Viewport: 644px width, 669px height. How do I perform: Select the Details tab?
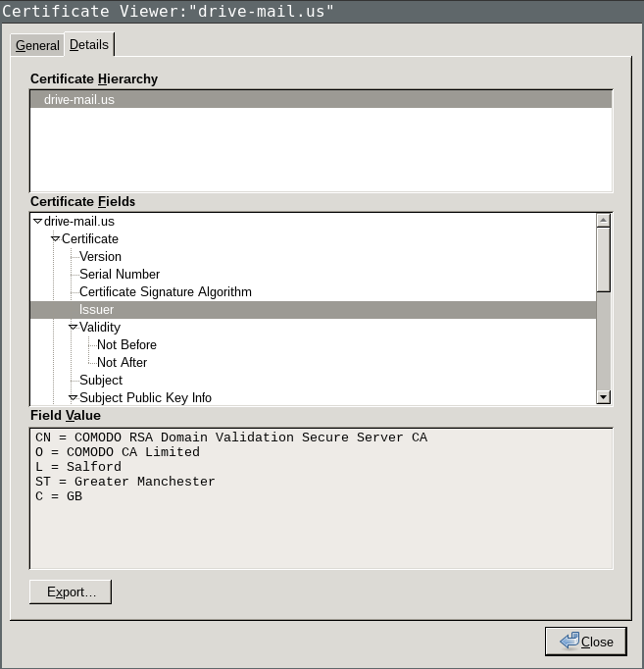click(x=89, y=45)
